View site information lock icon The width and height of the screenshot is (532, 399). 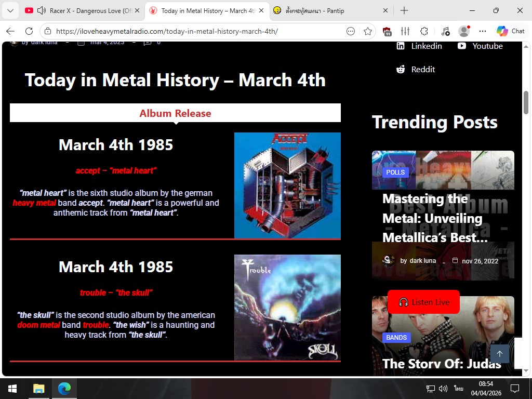tap(48, 31)
